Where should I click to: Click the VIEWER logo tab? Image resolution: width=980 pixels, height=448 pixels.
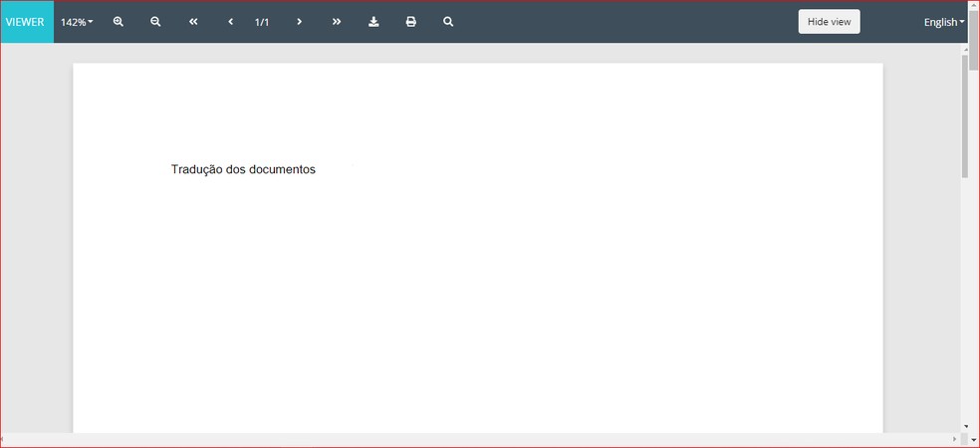pyautogui.click(x=27, y=22)
